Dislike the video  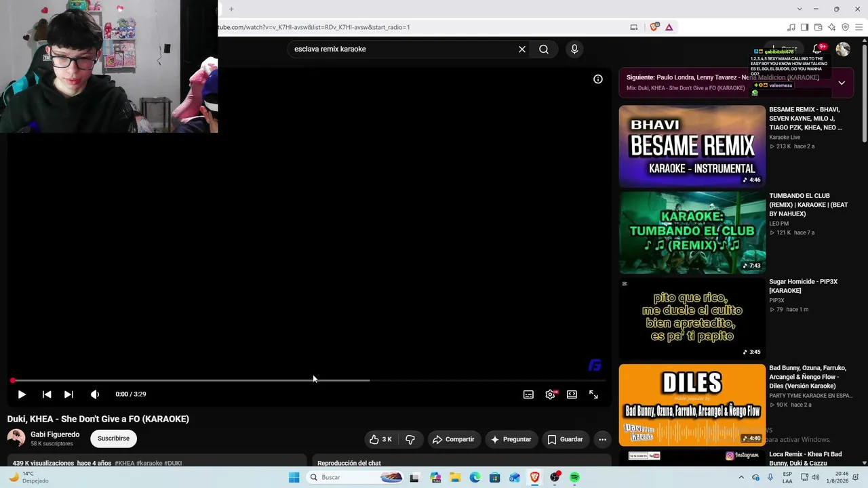coord(410,439)
